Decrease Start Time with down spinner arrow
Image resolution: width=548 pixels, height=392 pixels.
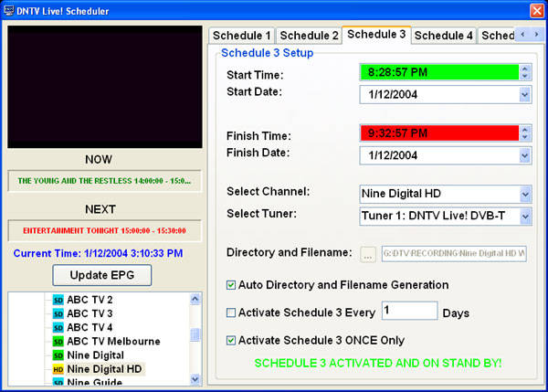524,76
